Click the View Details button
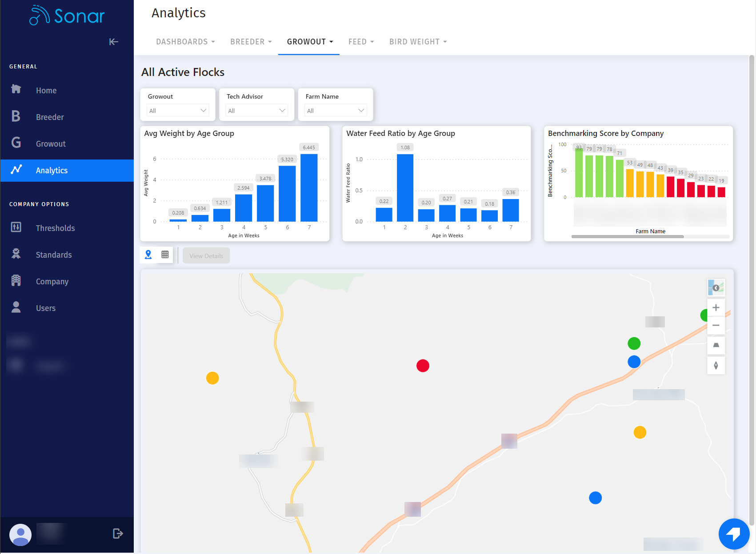This screenshot has height=554, width=756. point(206,256)
